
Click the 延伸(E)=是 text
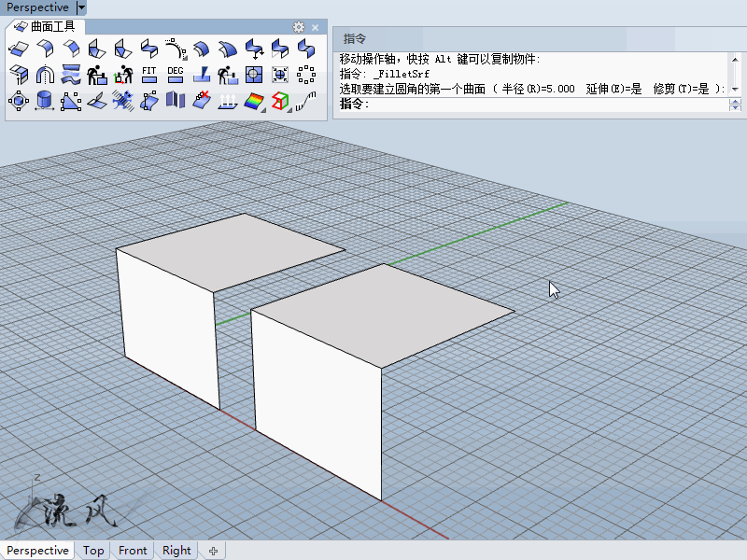[614, 89]
